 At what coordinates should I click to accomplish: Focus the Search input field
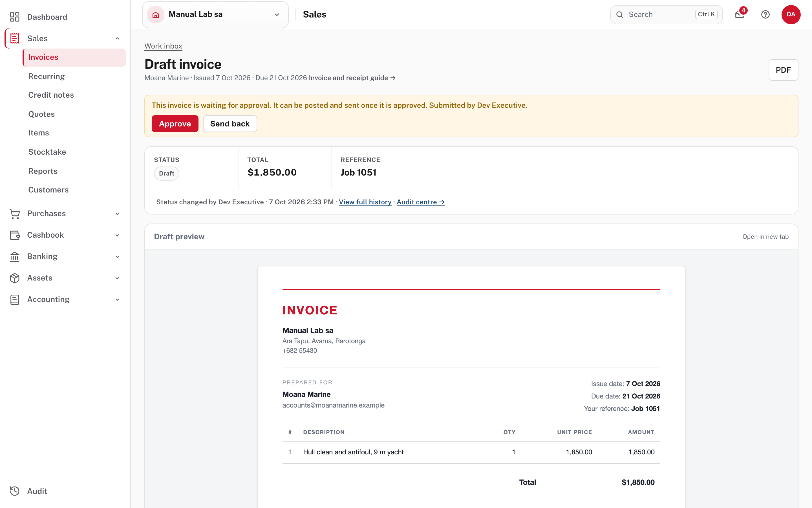(666, 15)
